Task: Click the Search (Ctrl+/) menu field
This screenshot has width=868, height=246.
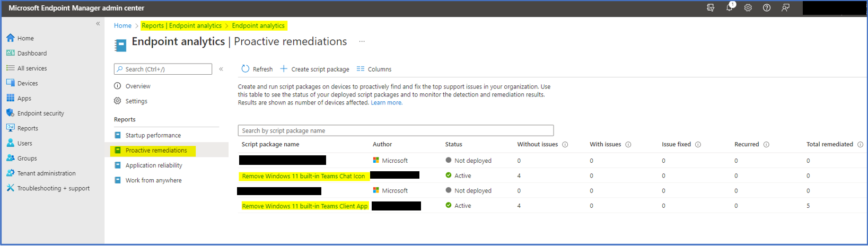Action: (x=163, y=69)
